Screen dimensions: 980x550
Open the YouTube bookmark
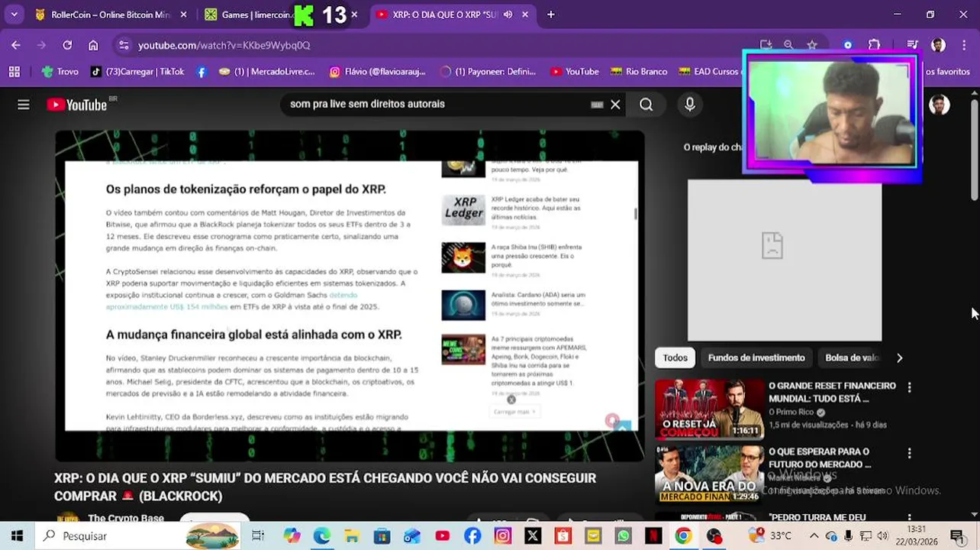point(575,72)
